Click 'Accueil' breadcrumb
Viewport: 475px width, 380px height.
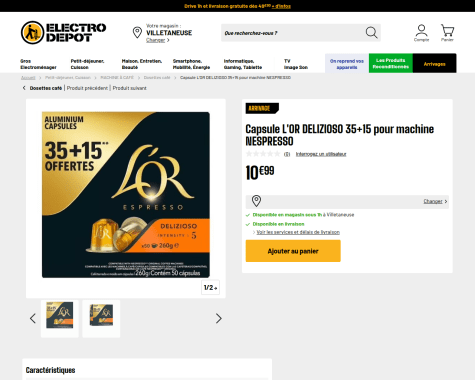click(x=28, y=78)
